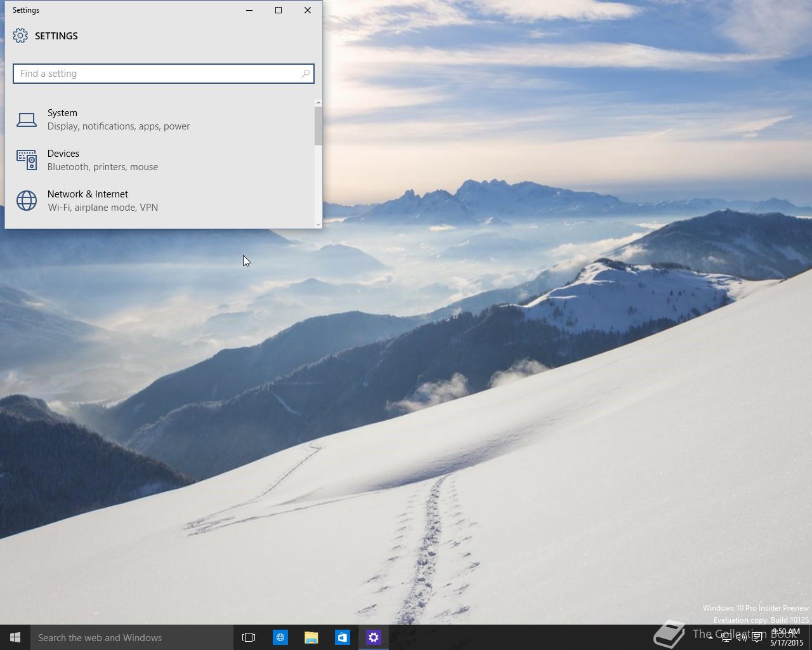Image resolution: width=812 pixels, height=650 pixels.
Task: Click the Settings gear icon in header
Action: [20, 36]
